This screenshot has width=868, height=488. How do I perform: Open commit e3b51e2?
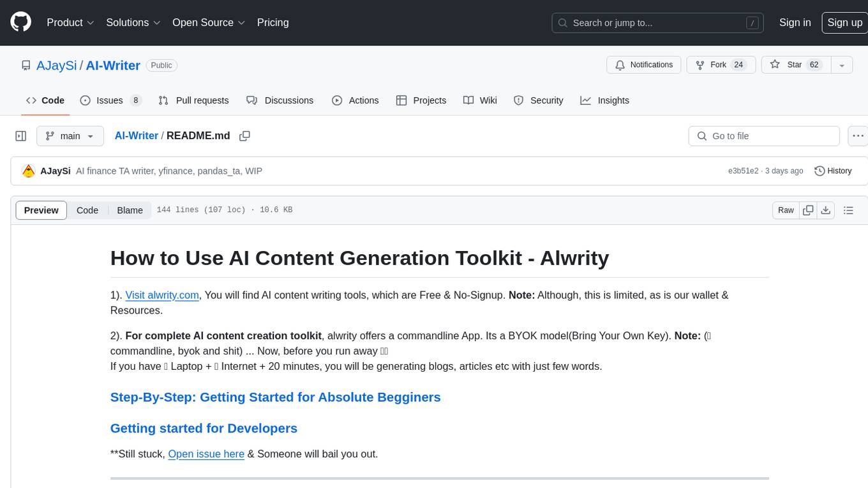coord(743,171)
